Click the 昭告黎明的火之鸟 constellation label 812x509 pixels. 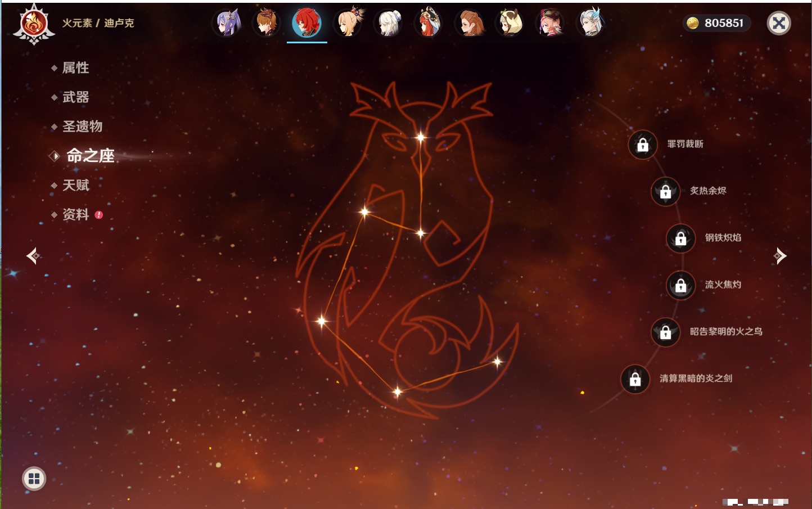pos(726,332)
